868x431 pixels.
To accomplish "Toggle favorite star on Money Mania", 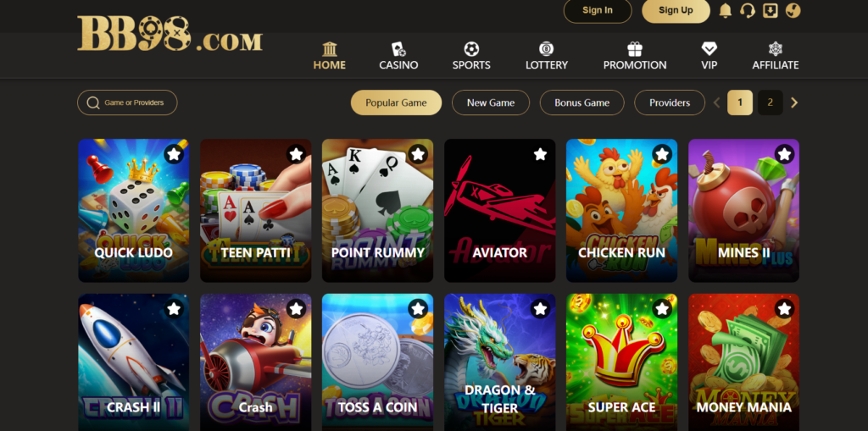I will [x=784, y=309].
